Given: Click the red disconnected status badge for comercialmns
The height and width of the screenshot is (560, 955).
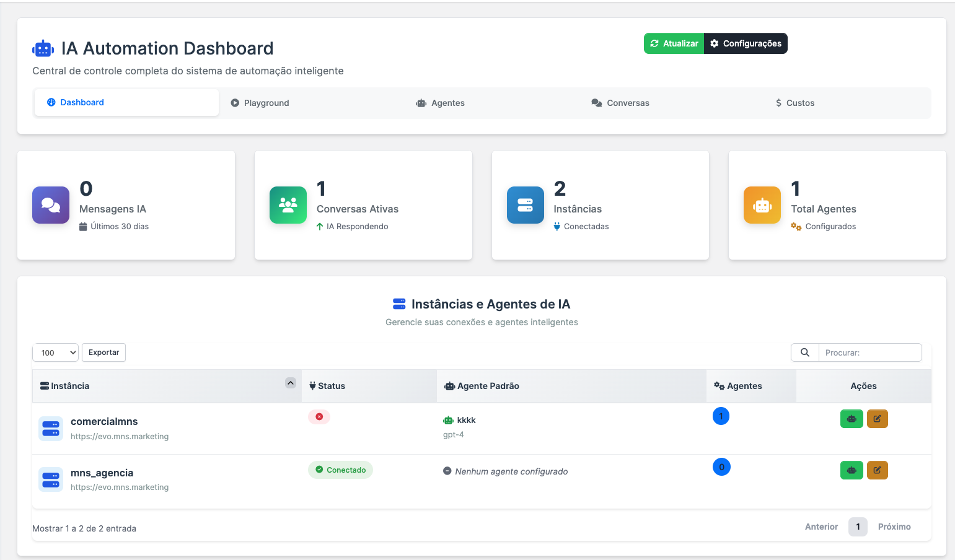Looking at the screenshot, I should (319, 417).
